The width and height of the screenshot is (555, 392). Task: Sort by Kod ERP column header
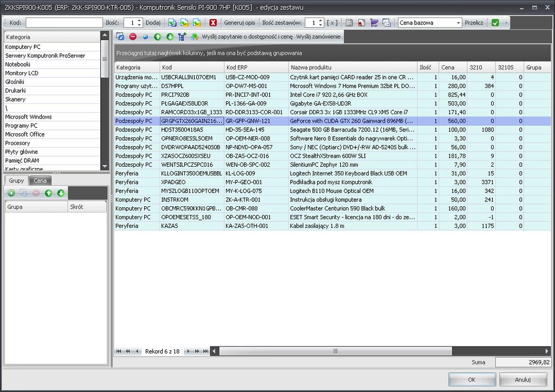coord(256,67)
